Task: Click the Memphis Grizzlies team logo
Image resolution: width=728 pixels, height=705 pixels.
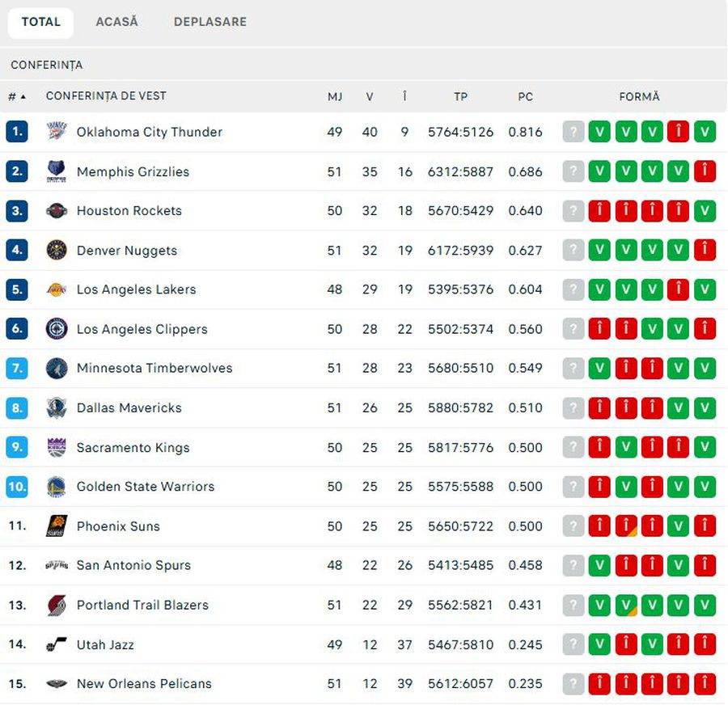Action: [x=57, y=171]
